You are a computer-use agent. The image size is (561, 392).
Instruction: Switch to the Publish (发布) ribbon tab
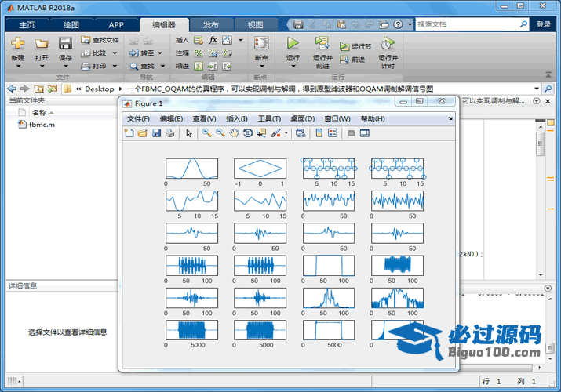tap(210, 24)
